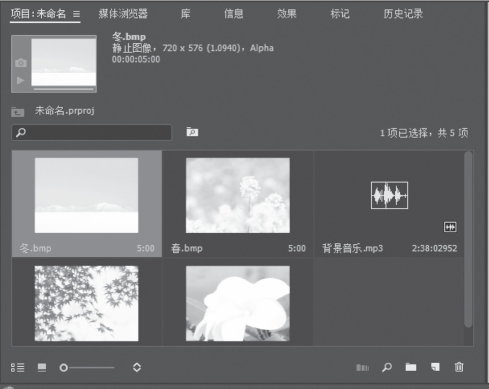The width and height of the screenshot is (489, 389).
Task: Click the project search input field
Action: point(92,132)
